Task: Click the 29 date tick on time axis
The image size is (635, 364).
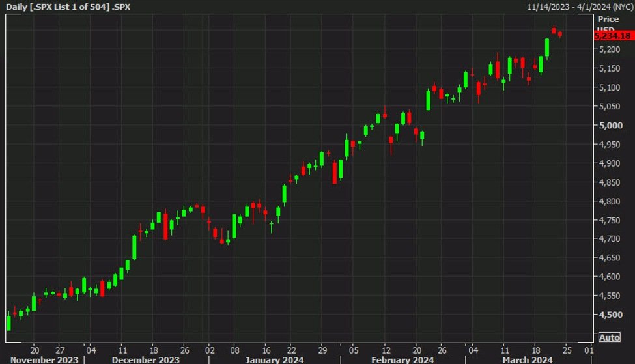Action: click(321, 348)
